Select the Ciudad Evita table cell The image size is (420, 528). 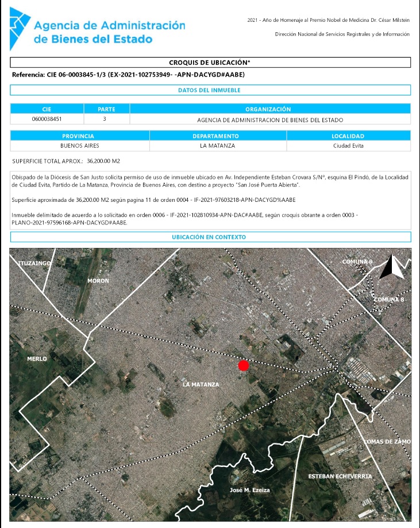(x=348, y=146)
